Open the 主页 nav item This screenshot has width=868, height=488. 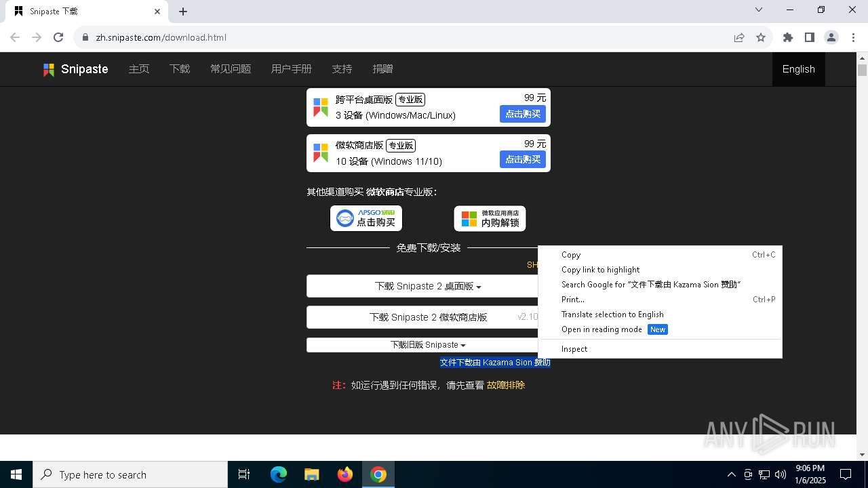[x=139, y=69]
